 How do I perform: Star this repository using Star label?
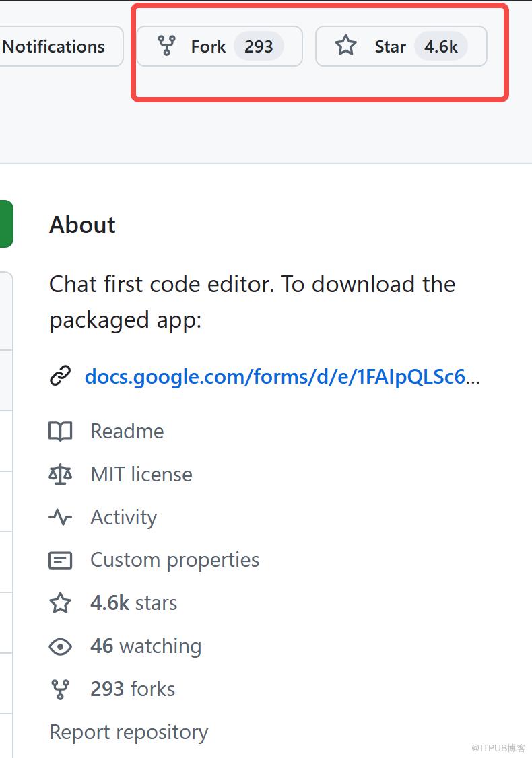[390, 46]
